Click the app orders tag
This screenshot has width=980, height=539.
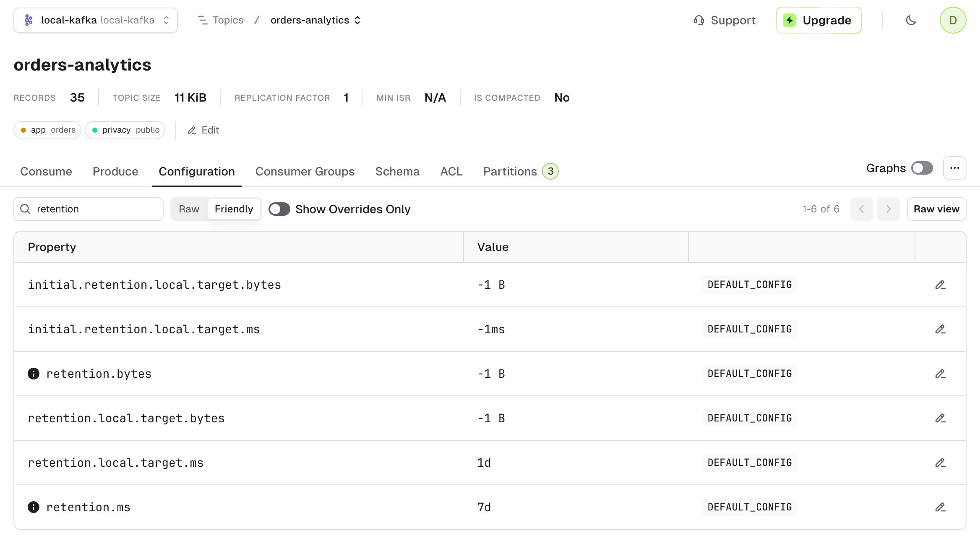pos(47,130)
